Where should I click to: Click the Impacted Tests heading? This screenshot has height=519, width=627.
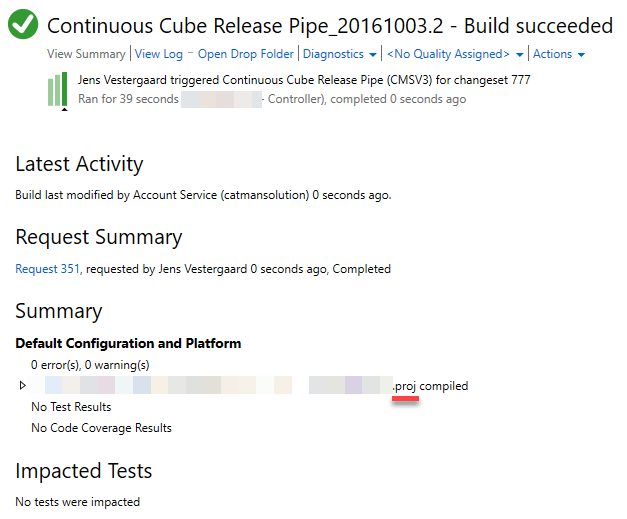coord(83,470)
